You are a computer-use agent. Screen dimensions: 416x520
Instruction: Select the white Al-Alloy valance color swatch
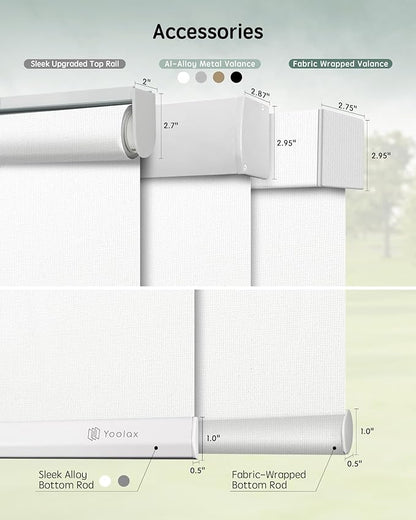click(184, 77)
